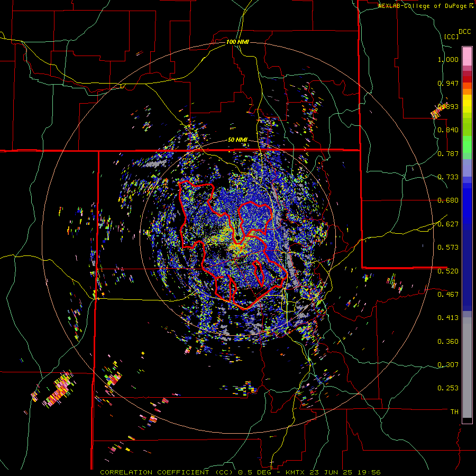Pick the lavender segment near 0.733
The width and height of the screenshot is (476, 476).
coord(467,168)
